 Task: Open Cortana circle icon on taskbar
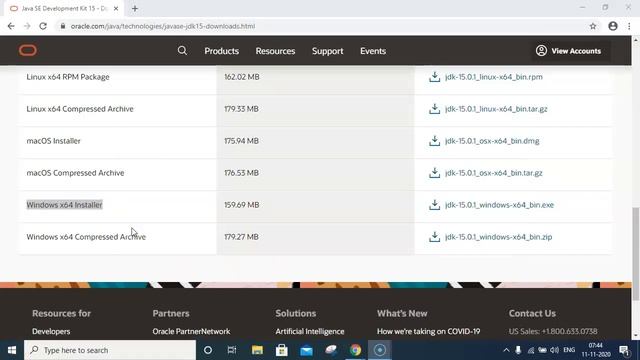(x=208, y=350)
